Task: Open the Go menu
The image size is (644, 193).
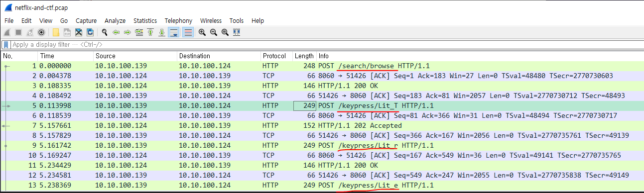Action: 64,21
